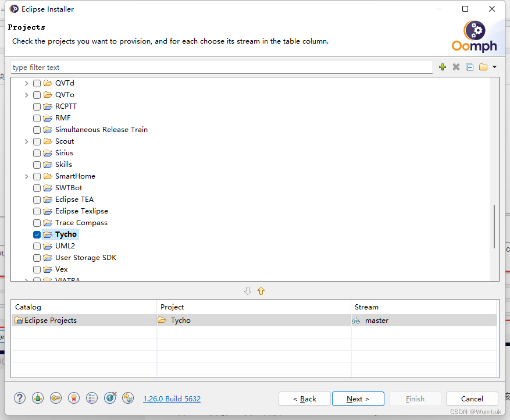The height and width of the screenshot is (420, 510).
Task: Check the Eclipse TEA checkbox
Action: [37, 200]
